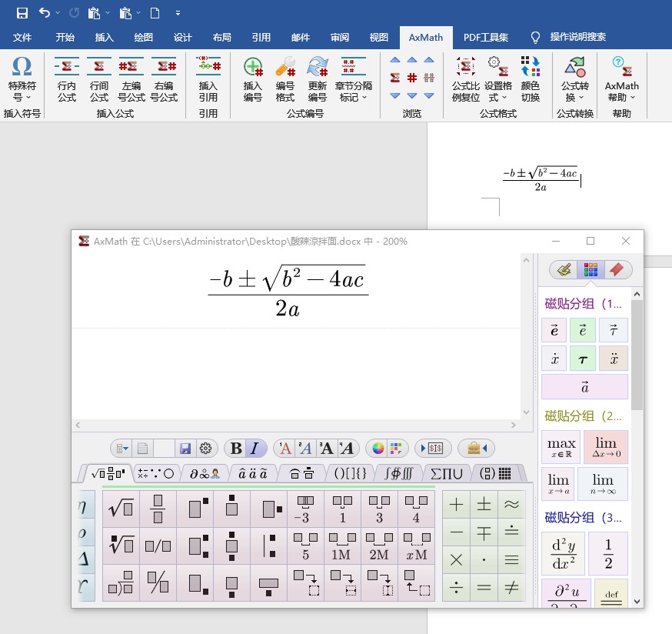Switch to the 引用 (References) ribbon tab
This screenshot has width=672, height=634.
261,38
